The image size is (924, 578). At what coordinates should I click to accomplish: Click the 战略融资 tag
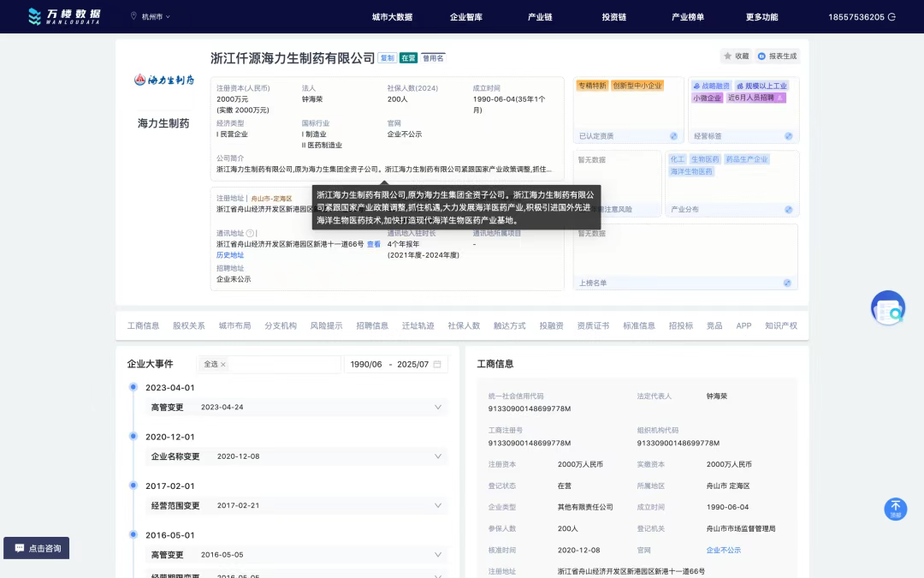point(711,86)
